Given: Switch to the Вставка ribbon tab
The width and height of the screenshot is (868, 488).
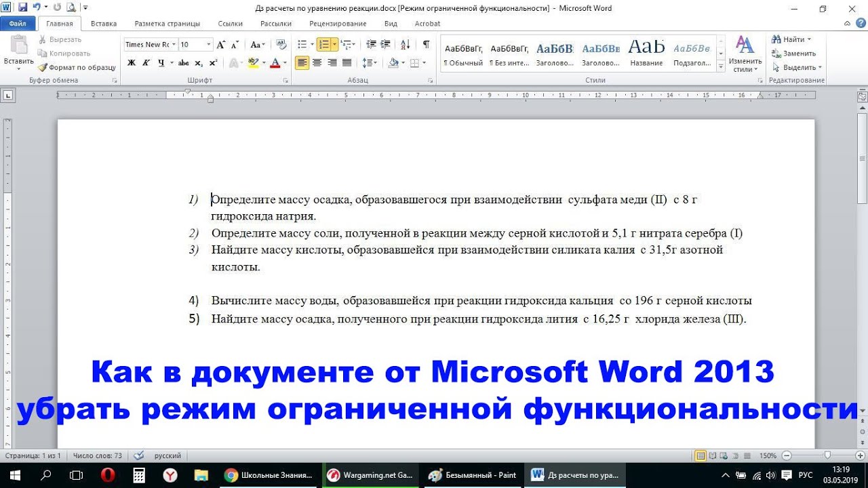Looking at the screenshot, I should (x=104, y=24).
